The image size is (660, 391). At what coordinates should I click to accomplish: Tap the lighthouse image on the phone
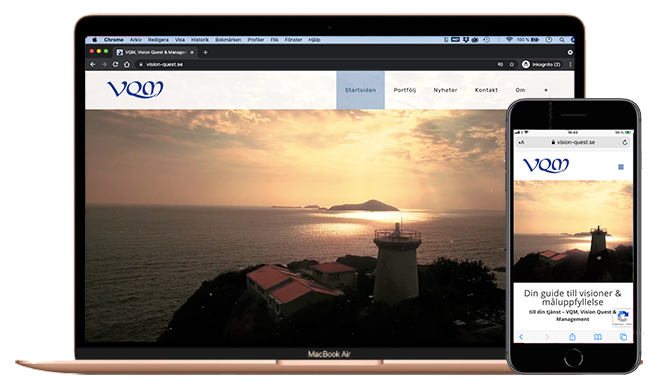pos(573,231)
